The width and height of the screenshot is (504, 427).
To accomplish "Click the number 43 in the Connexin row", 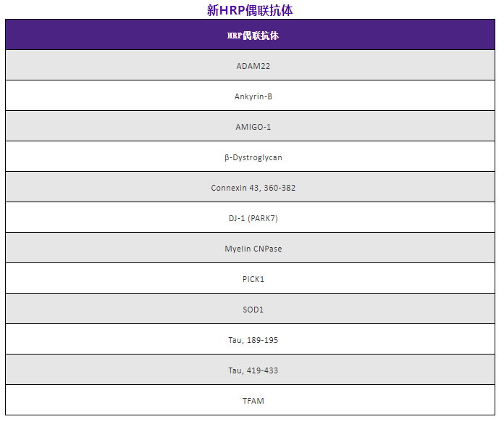I will tap(252, 188).
